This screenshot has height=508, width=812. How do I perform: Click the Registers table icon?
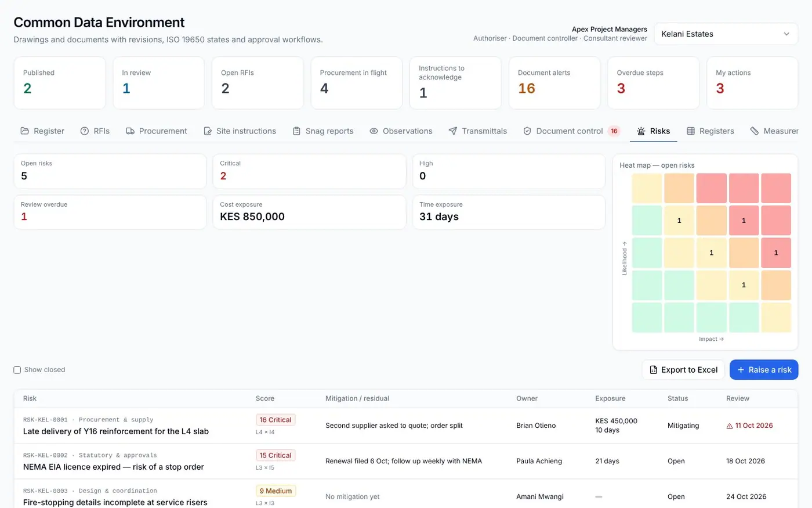pyautogui.click(x=691, y=131)
